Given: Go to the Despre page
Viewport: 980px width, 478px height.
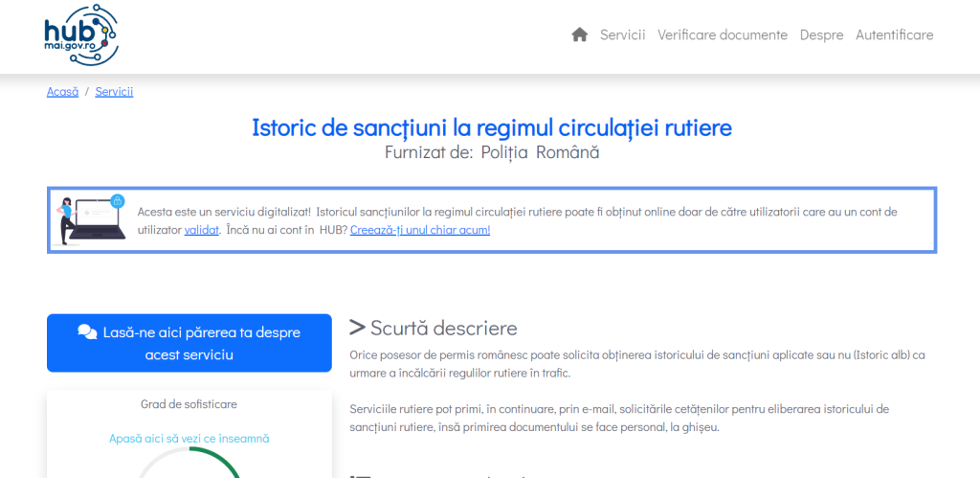Looking at the screenshot, I should tap(821, 34).
